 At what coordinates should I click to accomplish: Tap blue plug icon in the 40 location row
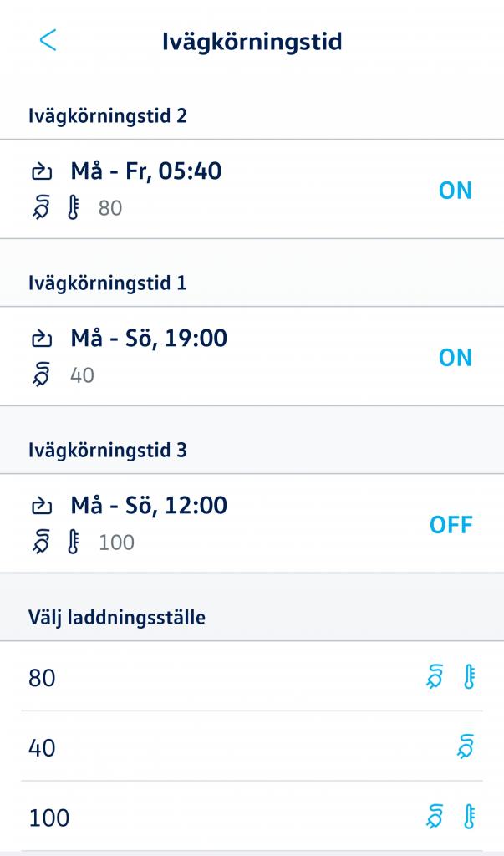point(466,746)
